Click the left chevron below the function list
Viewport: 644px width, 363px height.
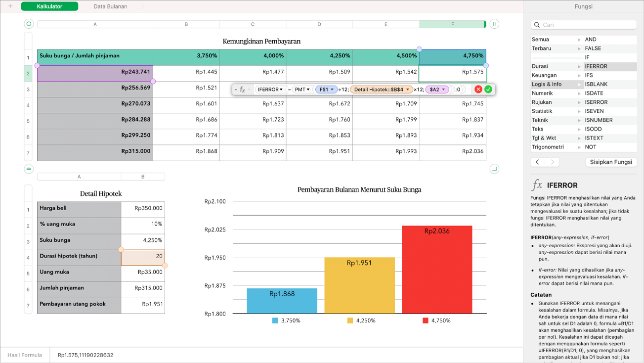point(537,162)
